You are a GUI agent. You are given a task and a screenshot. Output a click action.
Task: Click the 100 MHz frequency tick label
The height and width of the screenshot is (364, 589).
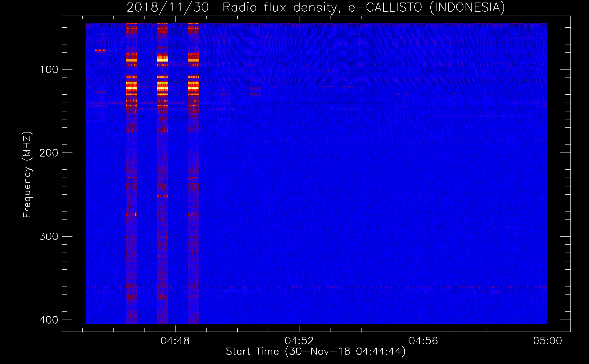[x=49, y=70]
